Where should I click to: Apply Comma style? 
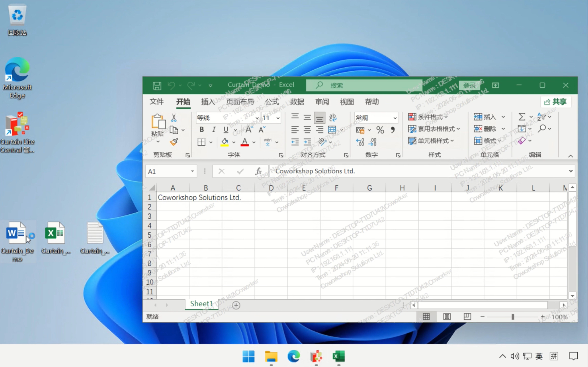393,130
